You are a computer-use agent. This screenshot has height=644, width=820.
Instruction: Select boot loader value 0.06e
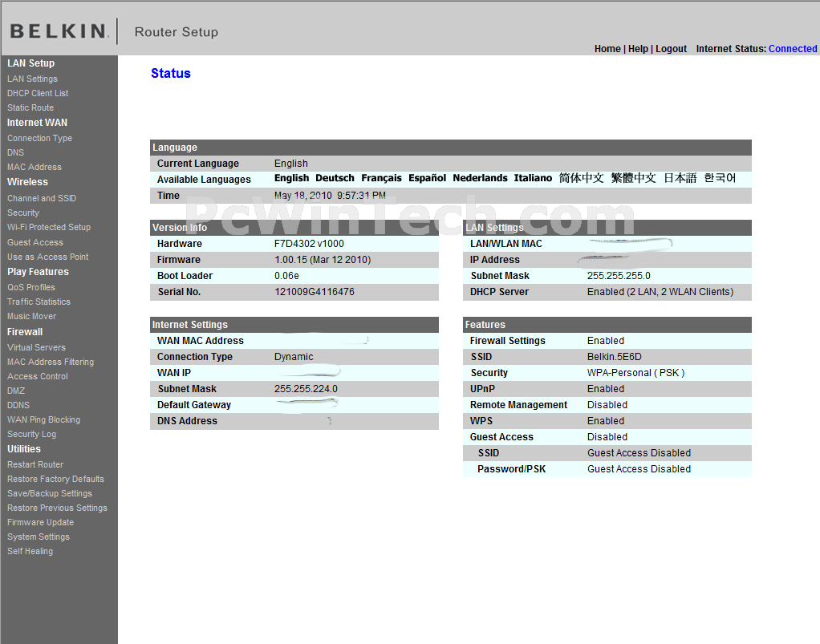[x=286, y=275]
